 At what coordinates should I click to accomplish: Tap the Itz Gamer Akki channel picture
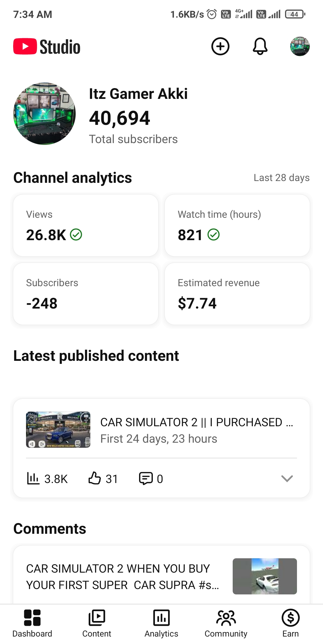tap(45, 114)
